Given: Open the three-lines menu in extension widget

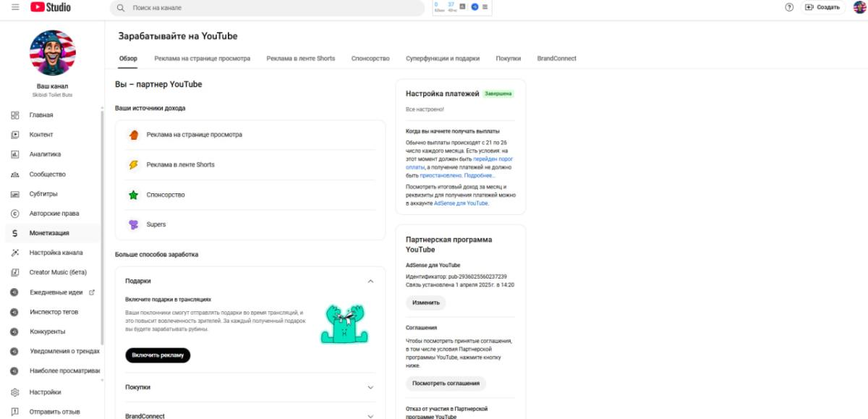Looking at the screenshot, I should click(x=485, y=7).
